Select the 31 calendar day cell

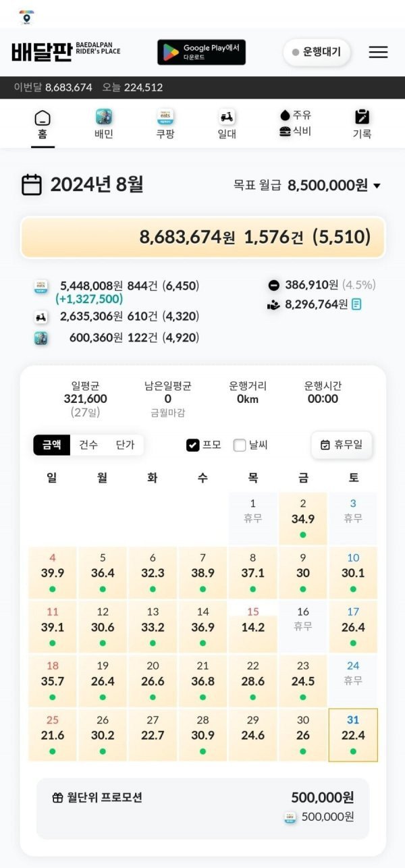click(x=353, y=734)
